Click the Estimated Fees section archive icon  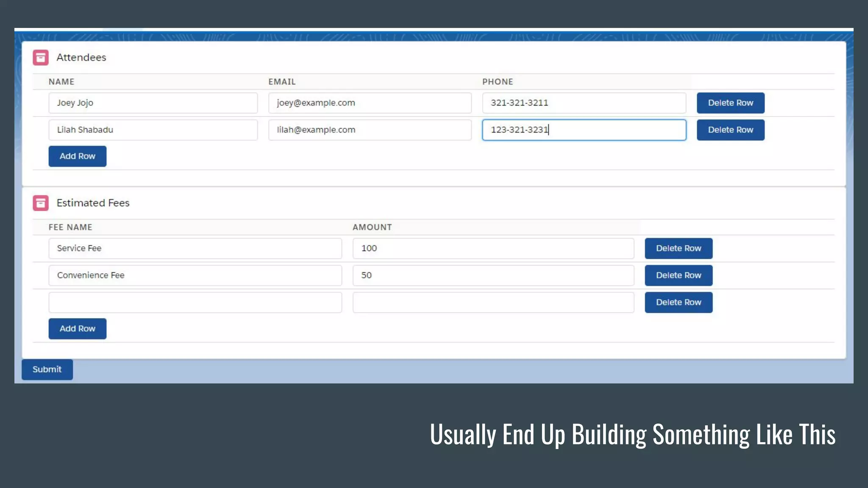41,203
